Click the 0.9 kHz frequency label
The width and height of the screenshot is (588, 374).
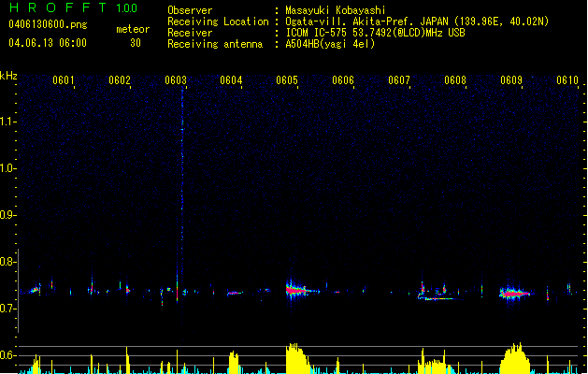7,215
